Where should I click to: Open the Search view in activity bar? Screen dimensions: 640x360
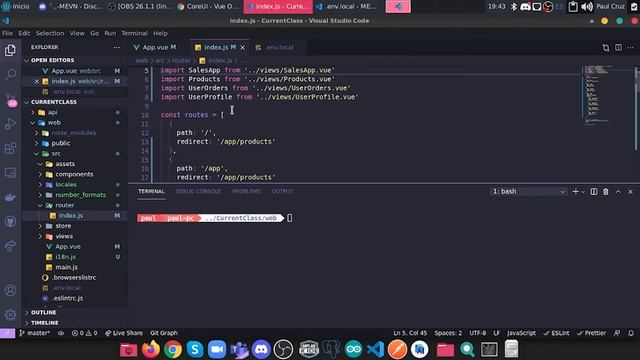(10, 74)
